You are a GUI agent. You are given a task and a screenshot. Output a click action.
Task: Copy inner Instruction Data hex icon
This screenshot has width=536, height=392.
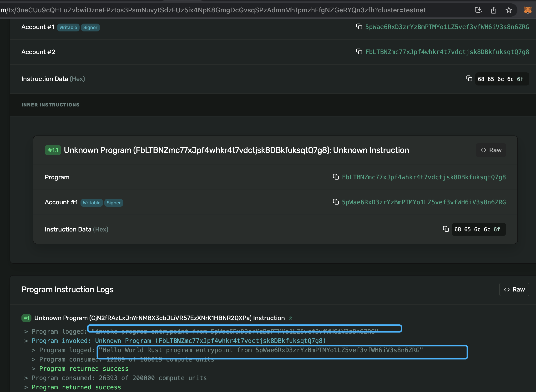tap(446, 229)
